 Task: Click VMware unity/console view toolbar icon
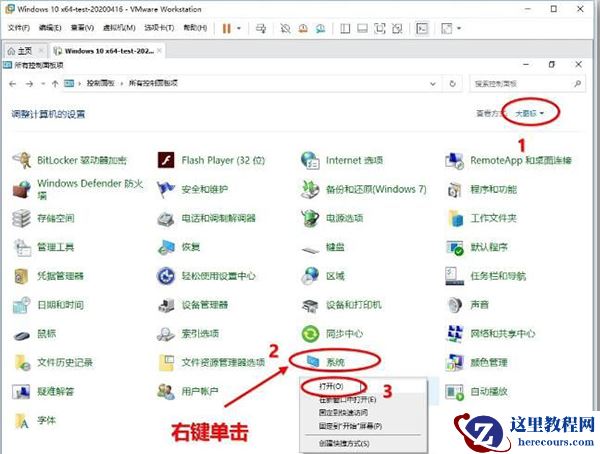click(x=422, y=28)
